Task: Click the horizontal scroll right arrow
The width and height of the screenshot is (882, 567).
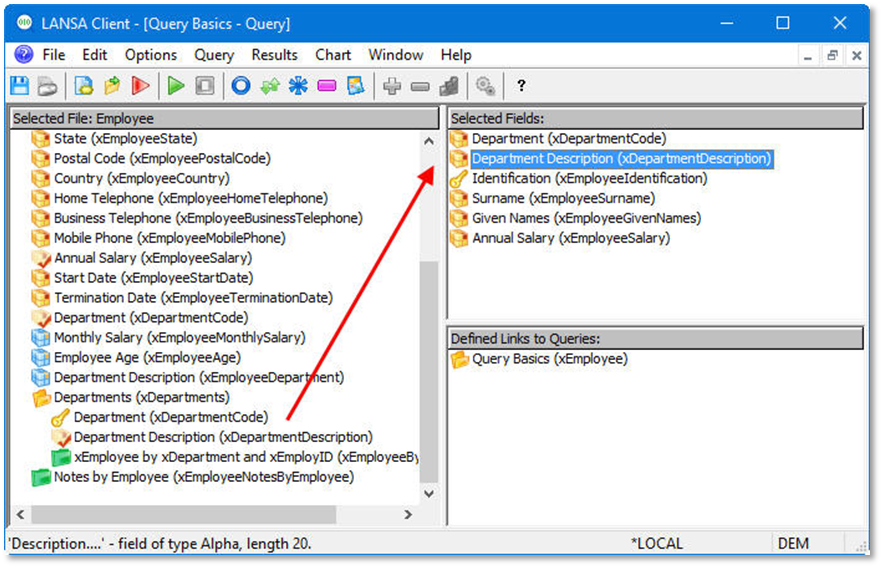Action: click(408, 515)
